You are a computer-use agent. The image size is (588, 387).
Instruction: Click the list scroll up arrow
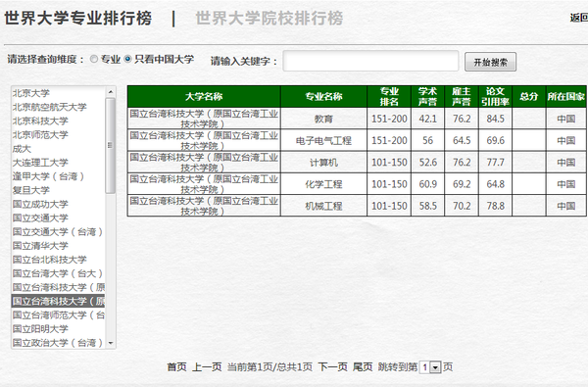110,92
